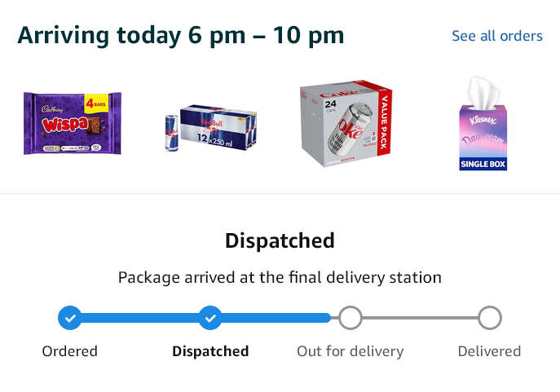Viewport: 560px width, 392px height.
Task: Click the Dispatched step checkmark circle
Action: tap(210, 318)
